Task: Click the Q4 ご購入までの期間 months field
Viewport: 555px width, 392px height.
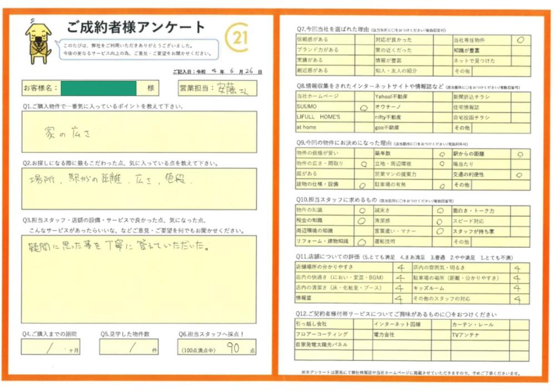Action: (51, 347)
